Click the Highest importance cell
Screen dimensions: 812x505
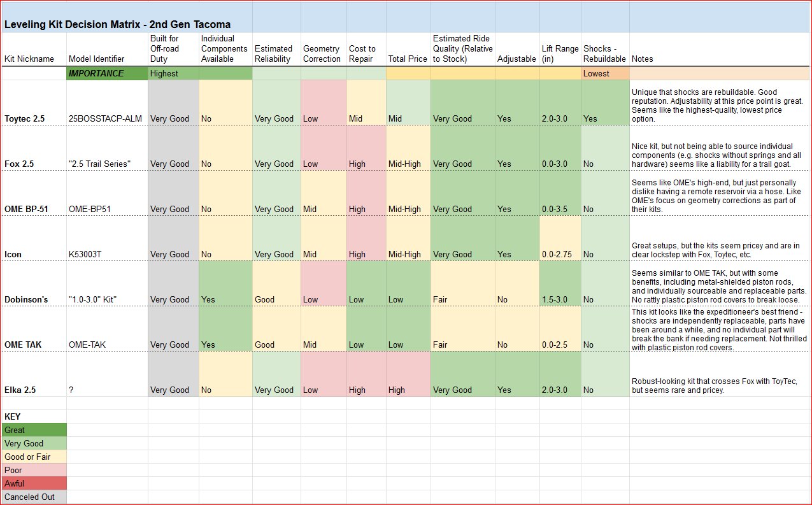point(173,73)
